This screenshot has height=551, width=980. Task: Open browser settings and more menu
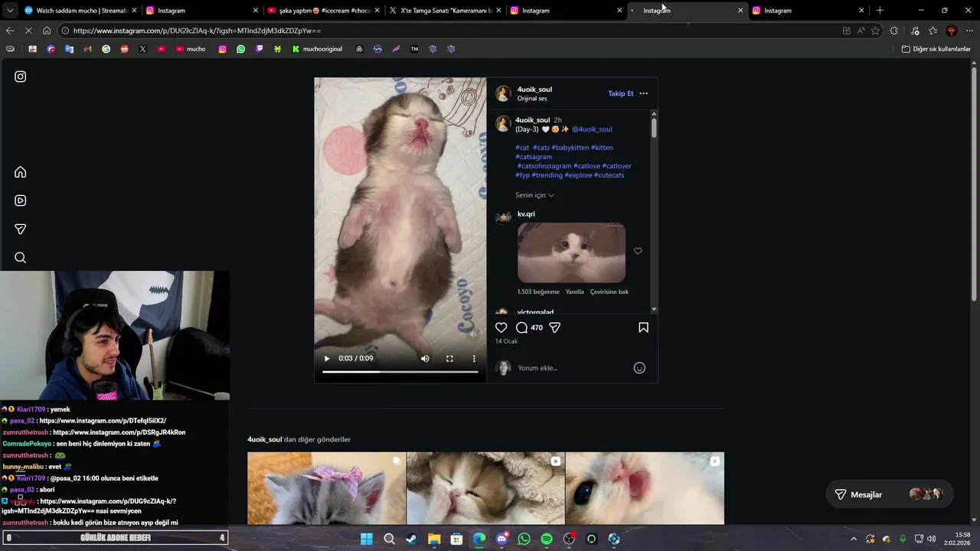(970, 31)
